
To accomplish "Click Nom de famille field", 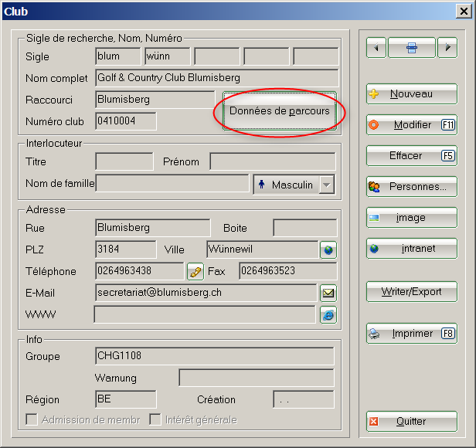I will click(172, 183).
